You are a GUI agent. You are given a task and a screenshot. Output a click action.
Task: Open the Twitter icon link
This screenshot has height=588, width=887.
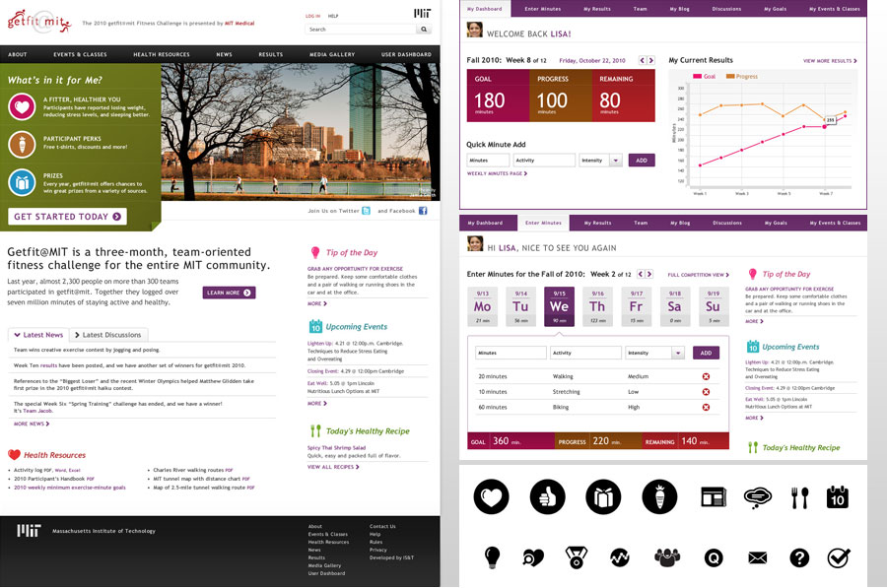(366, 211)
